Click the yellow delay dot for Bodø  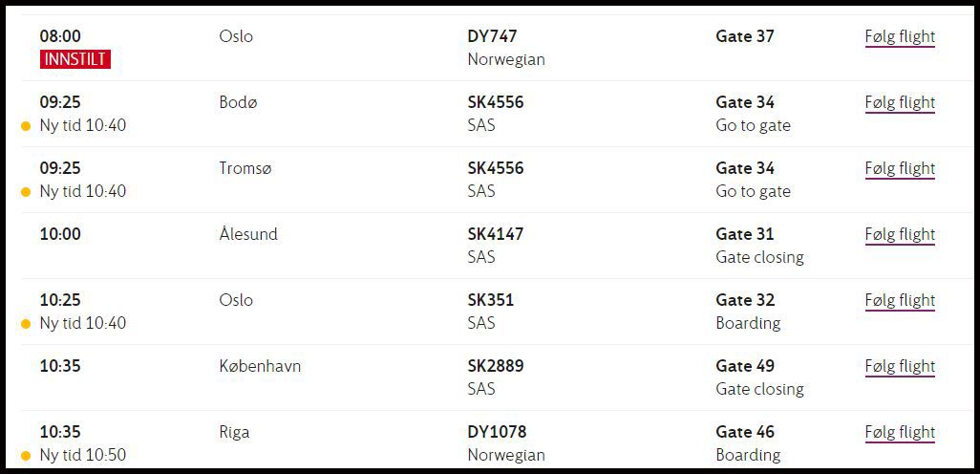tap(26, 126)
